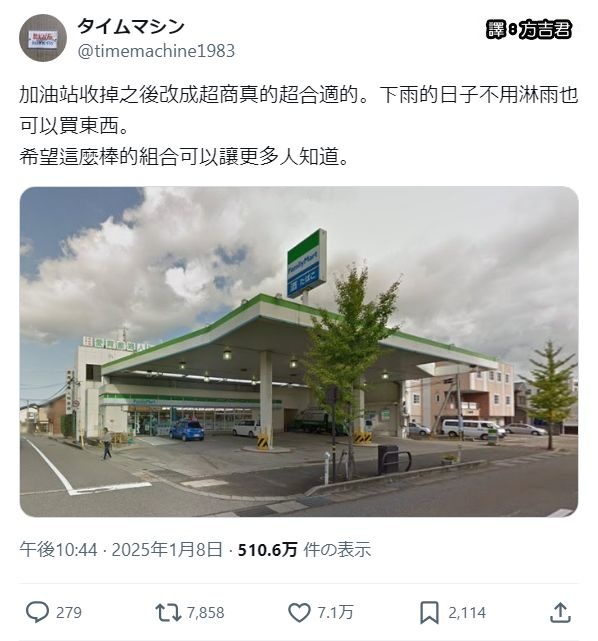Like the tweet with heart icon
598x641 pixels.
pyautogui.click(x=299, y=612)
